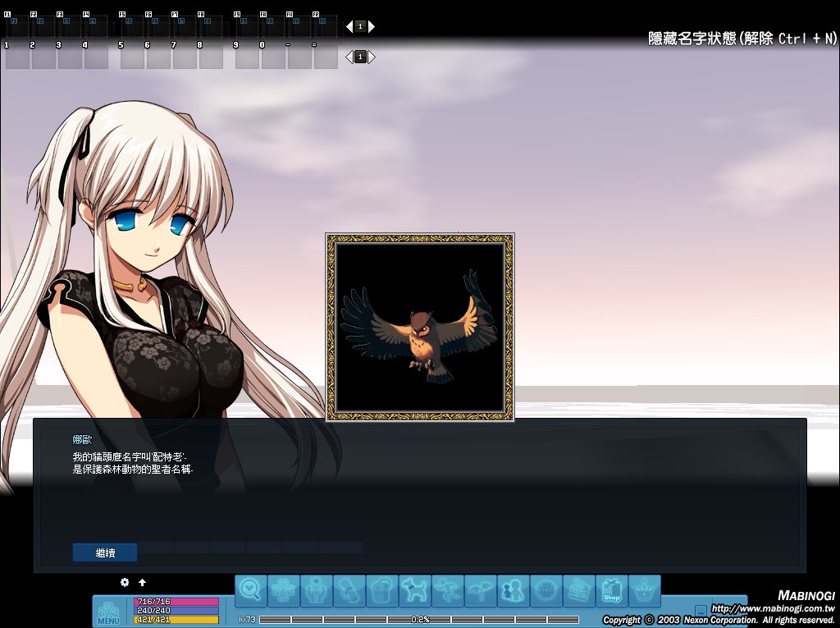Open the www.mabinogi.com.tw link
Screen dimensions: 840x628
pyautogui.click(x=772, y=608)
